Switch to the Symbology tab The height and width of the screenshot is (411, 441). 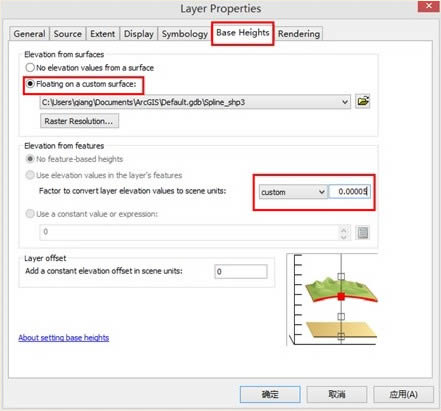(184, 34)
